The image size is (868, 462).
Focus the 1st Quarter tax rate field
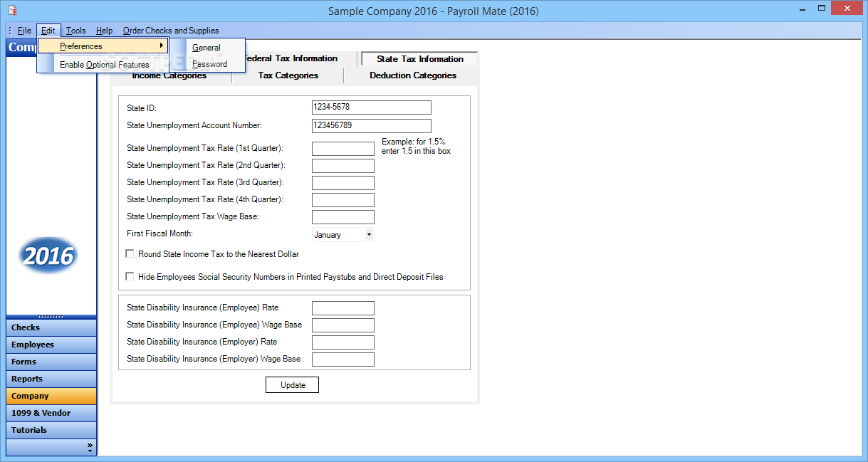(x=343, y=149)
